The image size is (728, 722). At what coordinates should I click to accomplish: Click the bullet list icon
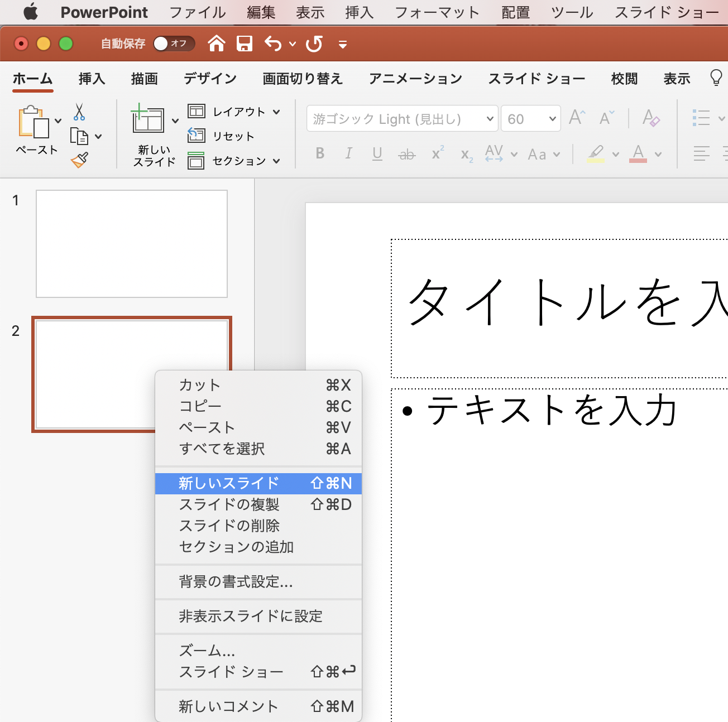pos(701,118)
